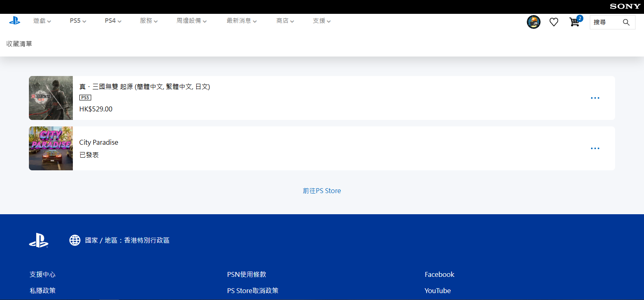644x300 pixels.
Task: Click the HK$529.00 price
Action: (96, 109)
